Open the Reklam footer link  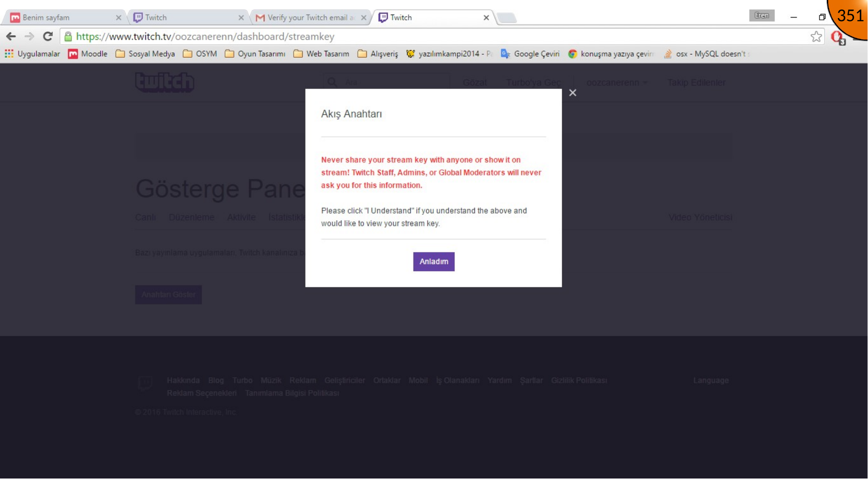[x=303, y=380]
